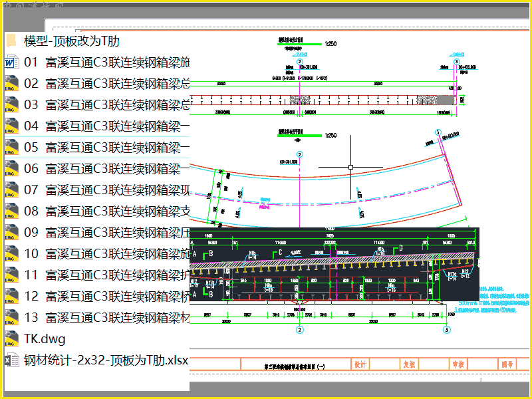Click the DWG icon of file 04
The width and height of the screenshot is (532, 399).
point(11,126)
